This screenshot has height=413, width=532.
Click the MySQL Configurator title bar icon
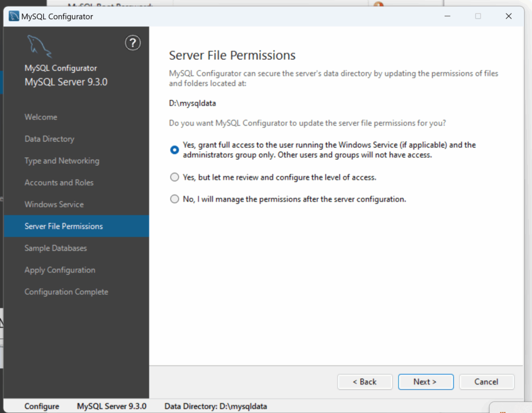coord(14,16)
